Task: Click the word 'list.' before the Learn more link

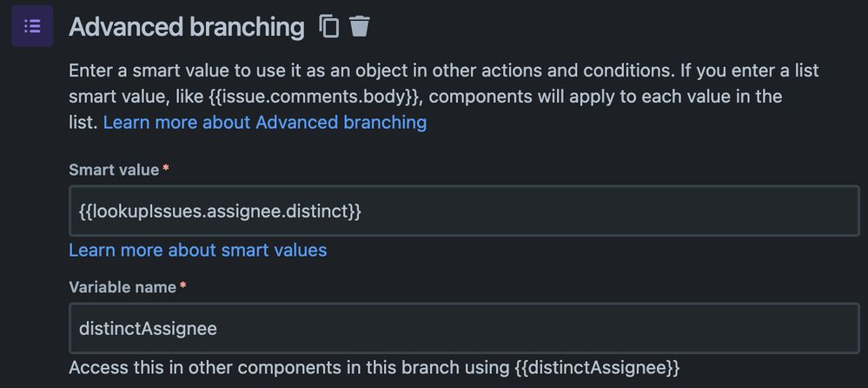Action: 83,122
